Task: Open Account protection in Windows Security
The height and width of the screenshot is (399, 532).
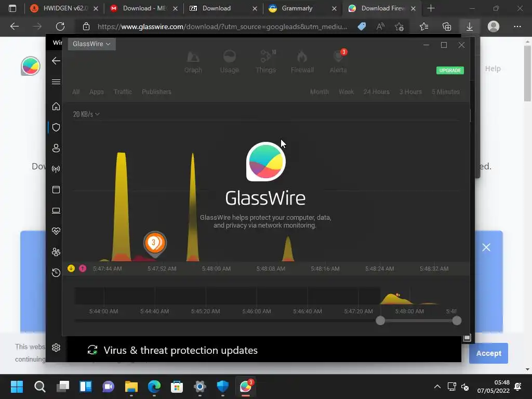Action: (x=56, y=148)
